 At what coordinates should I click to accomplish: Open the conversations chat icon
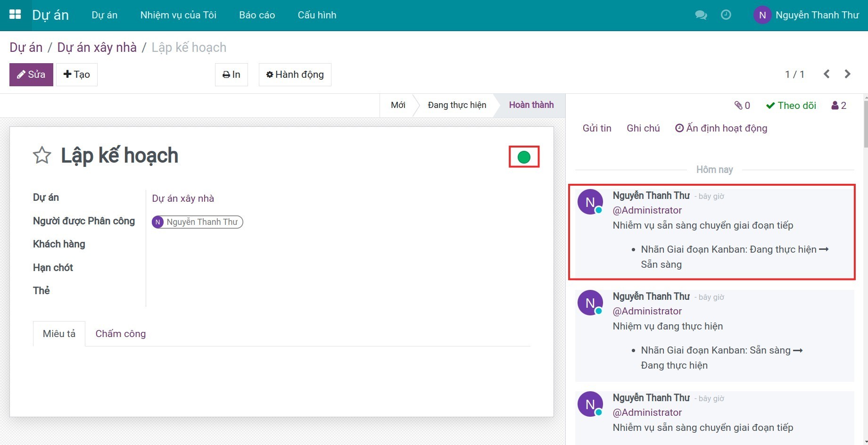point(701,15)
